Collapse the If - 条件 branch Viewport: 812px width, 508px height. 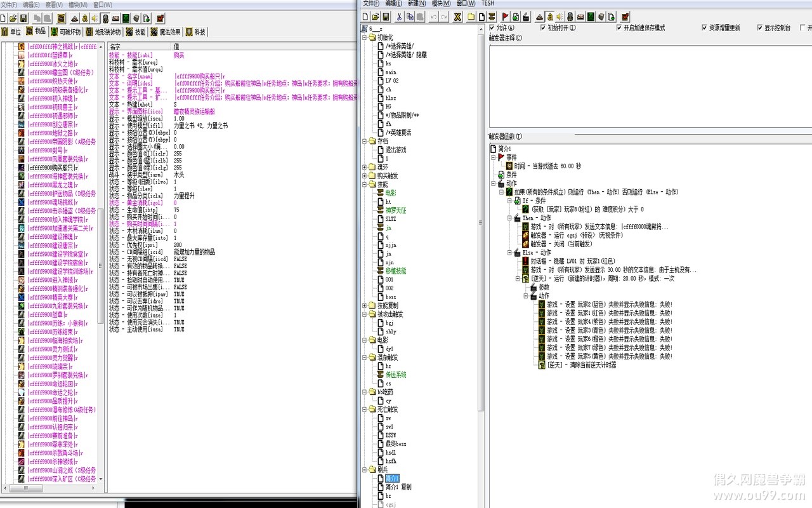pos(509,200)
